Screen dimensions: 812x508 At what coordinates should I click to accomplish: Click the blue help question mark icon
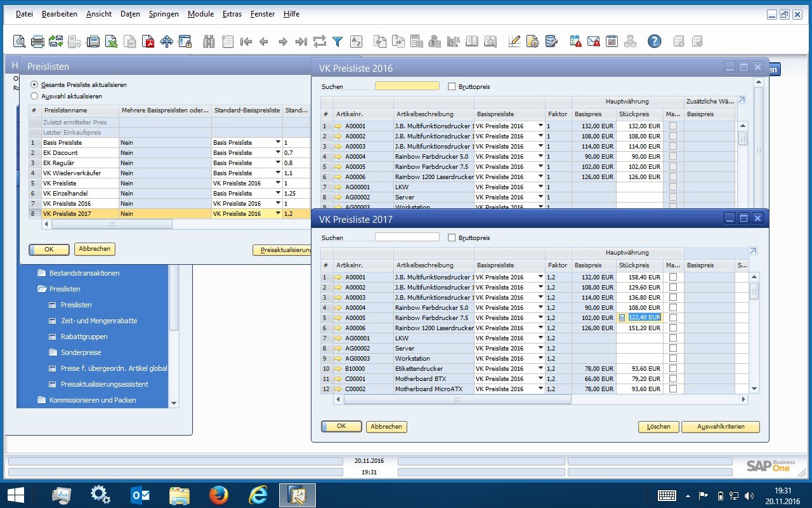[654, 42]
